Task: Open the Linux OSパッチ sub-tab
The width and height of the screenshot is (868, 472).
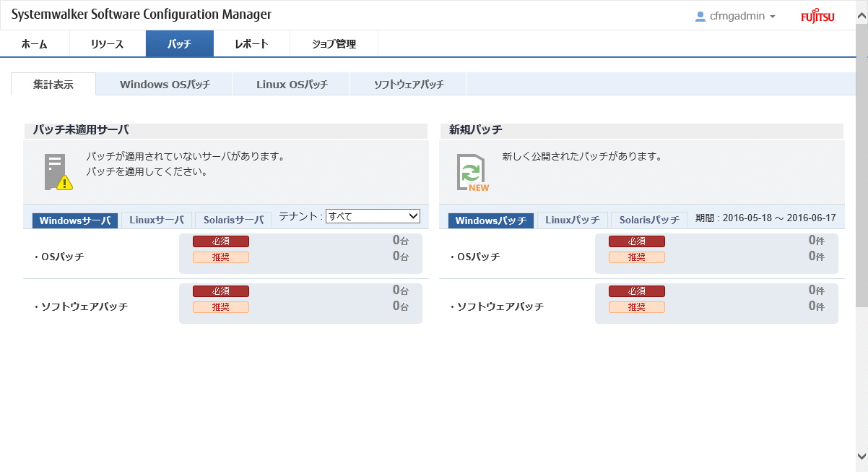Action: pyautogui.click(x=292, y=84)
